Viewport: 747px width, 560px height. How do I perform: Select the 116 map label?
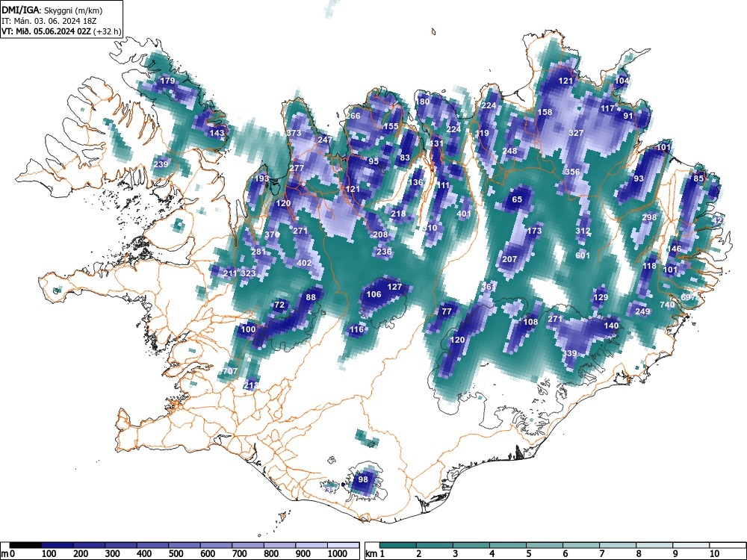pyautogui.click(x=357, y=329)
